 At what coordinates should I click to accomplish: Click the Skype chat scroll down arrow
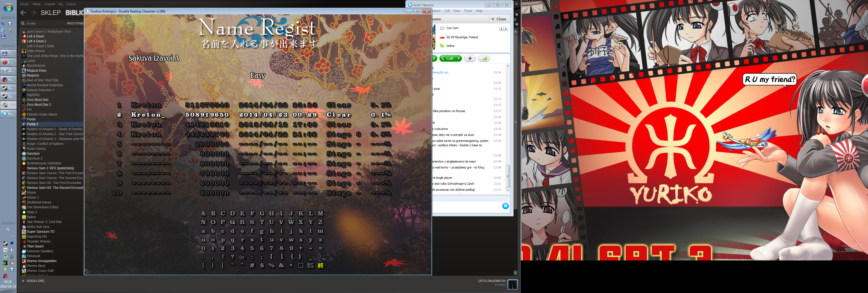pos(508,190)
